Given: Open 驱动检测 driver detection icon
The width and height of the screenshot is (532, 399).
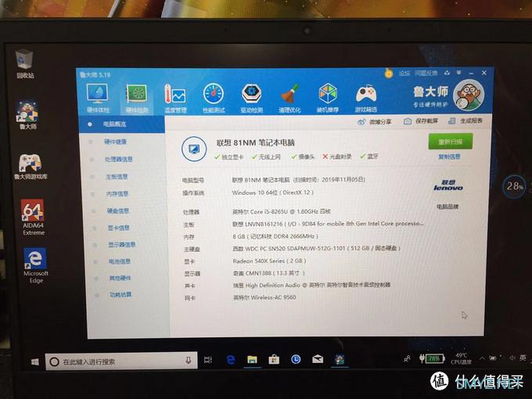Looking at the screenshot, I should pyautogui.click(x=251, y=98).
